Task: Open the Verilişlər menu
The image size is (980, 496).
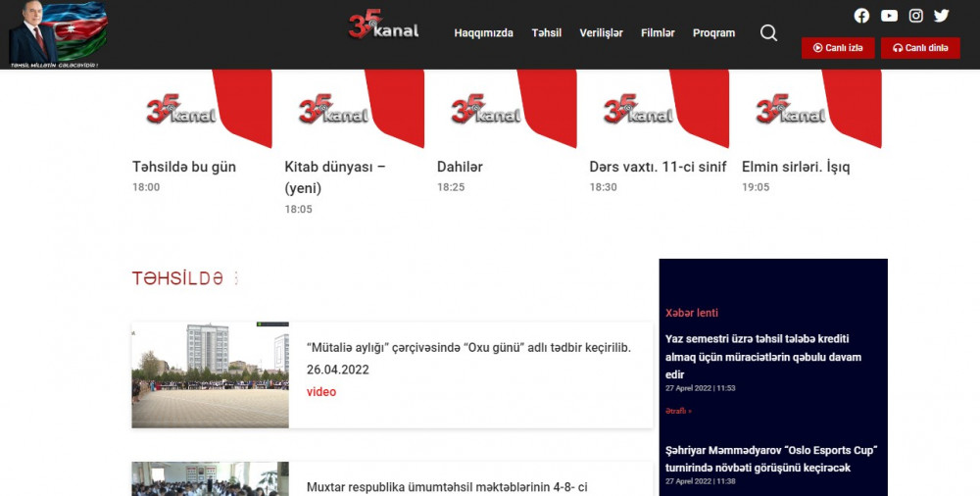Action: pyautogui.click(x=602, y=33)
